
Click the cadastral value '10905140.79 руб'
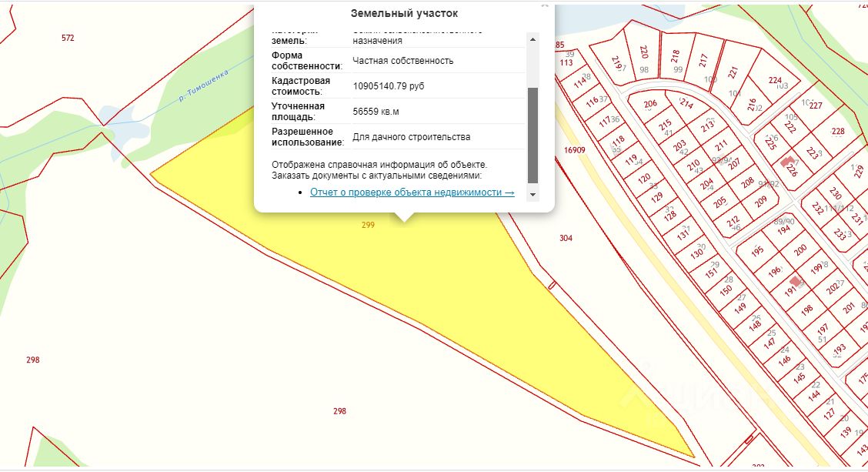click(x=388, y=86)
